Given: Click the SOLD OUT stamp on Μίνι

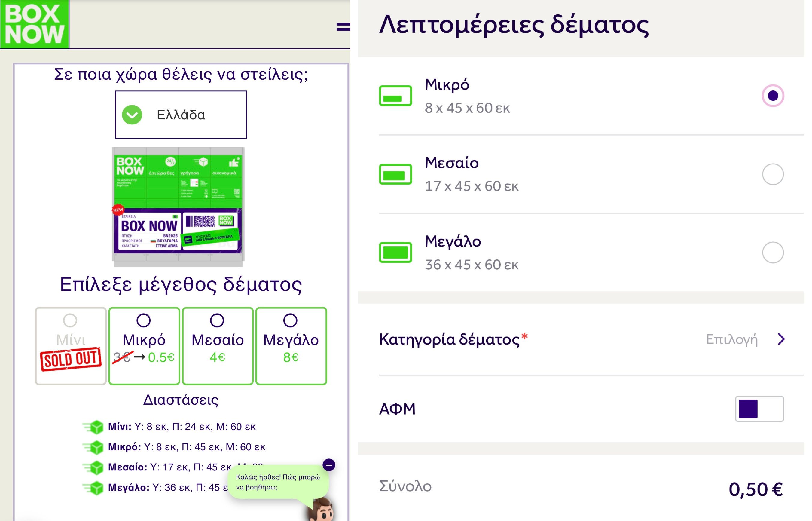Looking at the screenshot, I should click(71, 359).
